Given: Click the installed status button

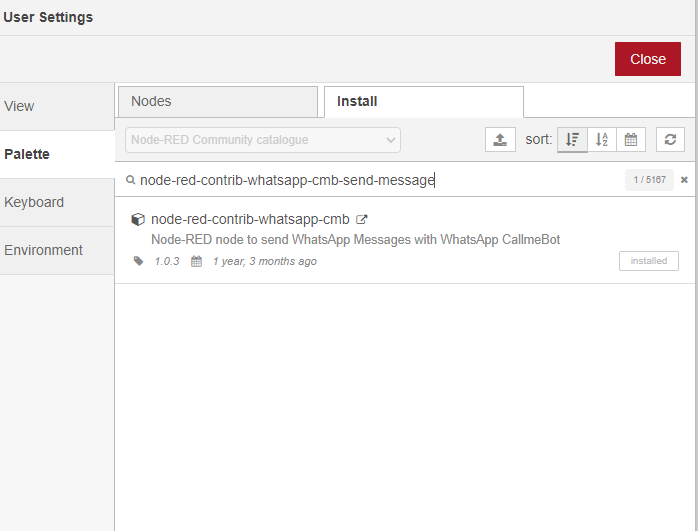Looking at the screenshot, I should pos(648,261).
